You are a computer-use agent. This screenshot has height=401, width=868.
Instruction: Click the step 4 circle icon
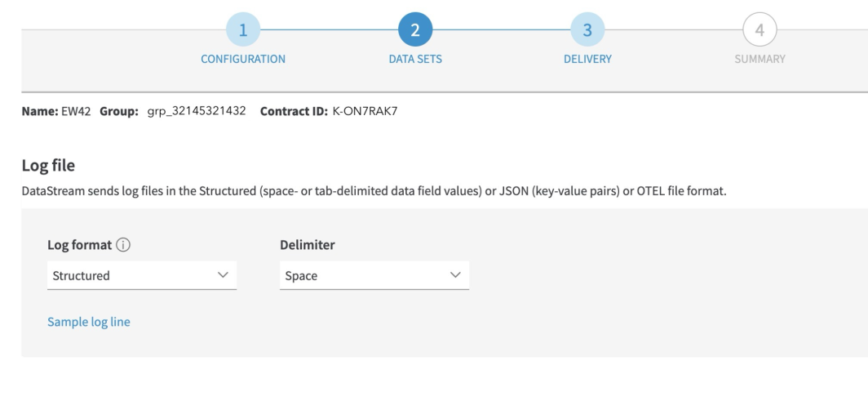click(759, 30)
